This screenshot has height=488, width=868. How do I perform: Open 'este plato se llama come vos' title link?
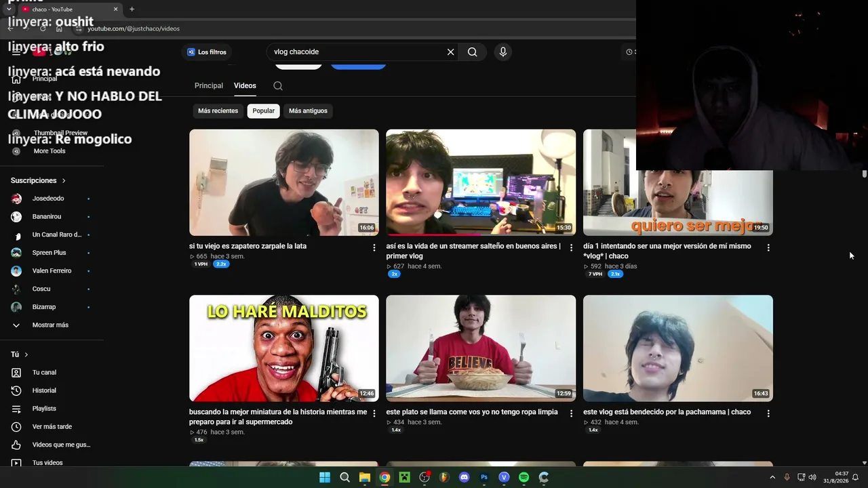[472, 412]
